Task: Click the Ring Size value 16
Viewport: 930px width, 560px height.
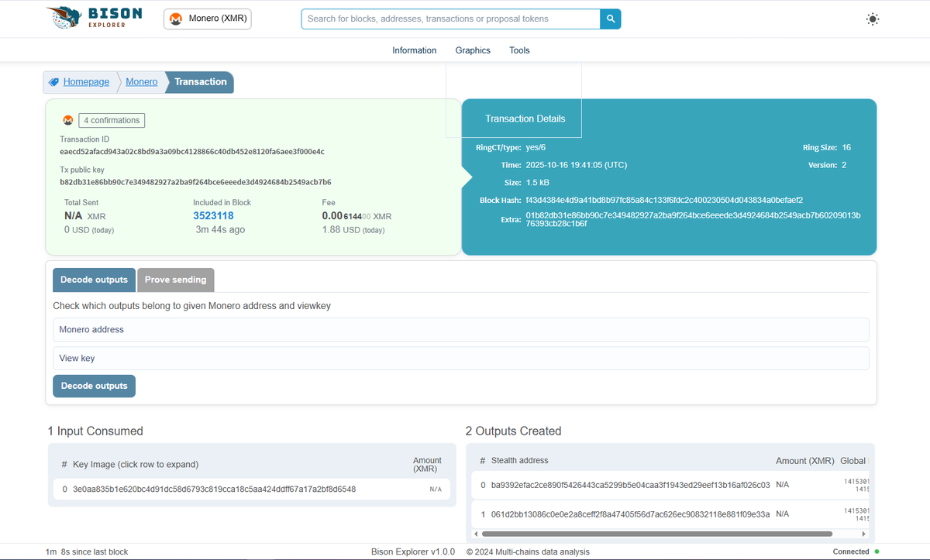Action: click(x=846, y=147)
